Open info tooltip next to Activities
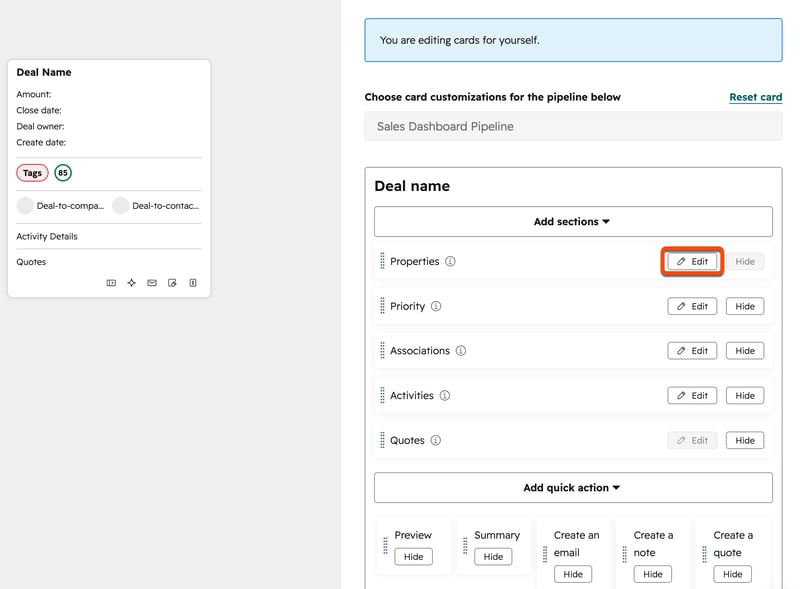Image resolution: width=800 pixels, height=589 pixels. coord(445,396)
